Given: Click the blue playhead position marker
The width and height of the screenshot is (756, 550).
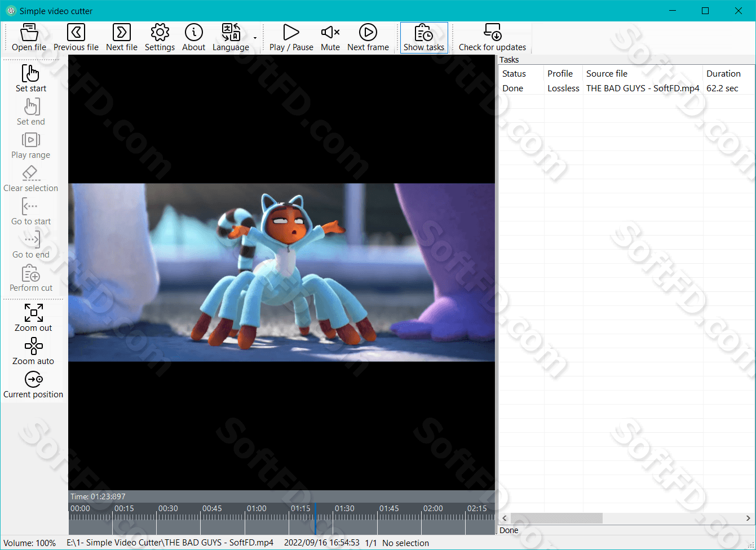Looking at the screenshot, I should click(315, 518).
